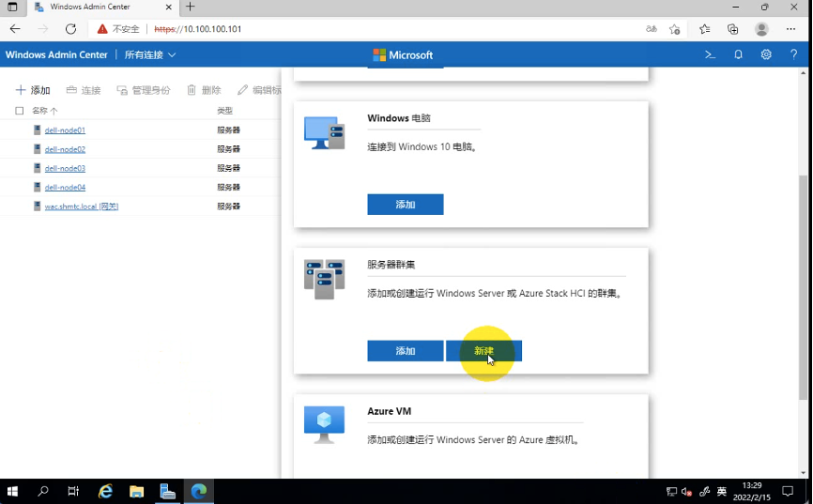
Task: Open Server Manager from taskbar
Action: pos(167,491)
